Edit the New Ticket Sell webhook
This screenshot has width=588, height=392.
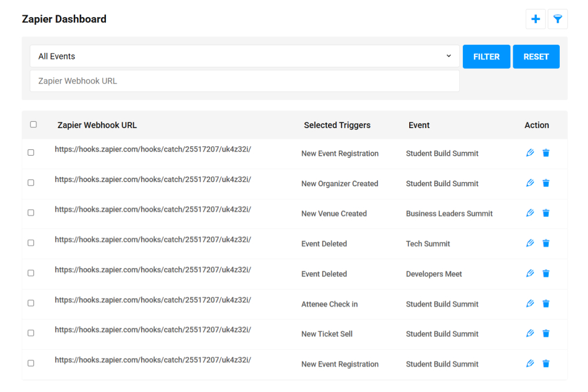[530, 334]
